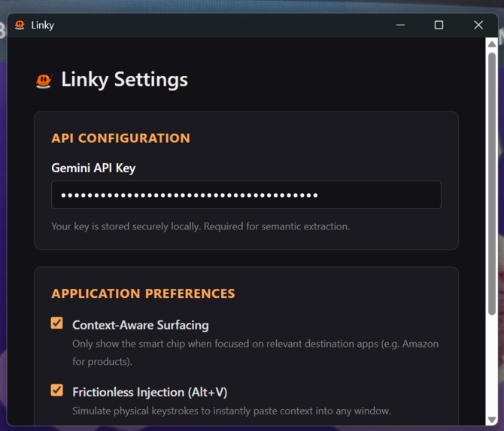Click the scrollbar down arrow

[x=492, y=420]
